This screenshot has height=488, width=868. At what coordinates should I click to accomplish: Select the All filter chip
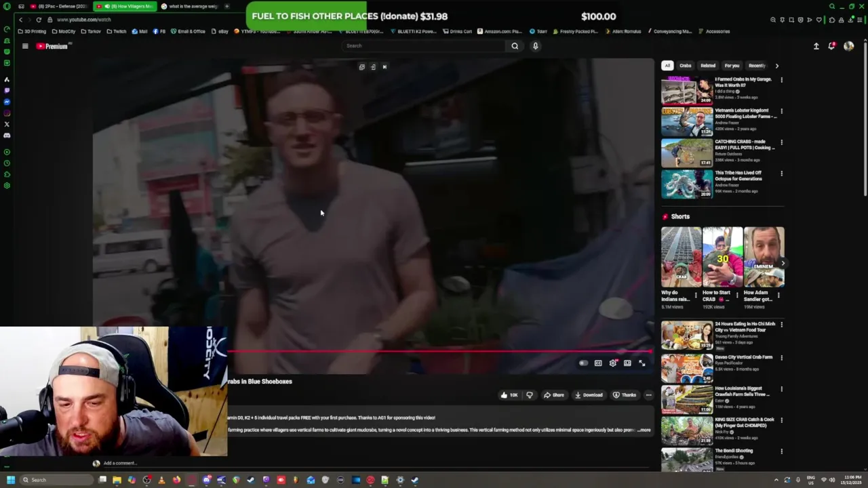click(x=667, y=66)
